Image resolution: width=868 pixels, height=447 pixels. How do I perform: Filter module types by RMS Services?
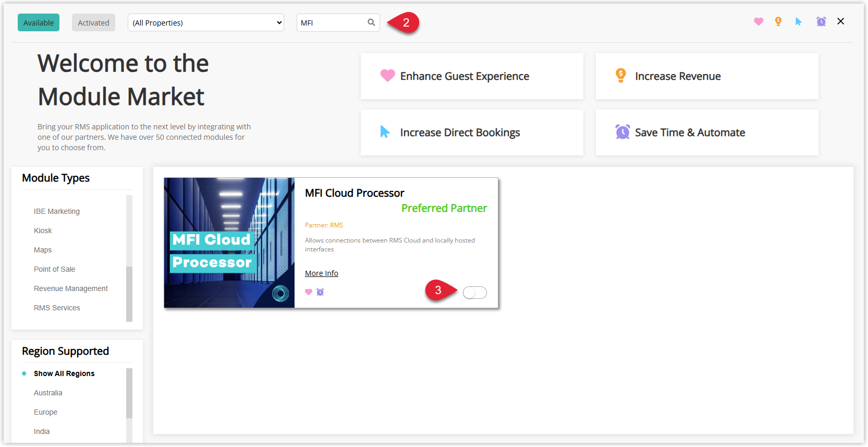(57, 308)
